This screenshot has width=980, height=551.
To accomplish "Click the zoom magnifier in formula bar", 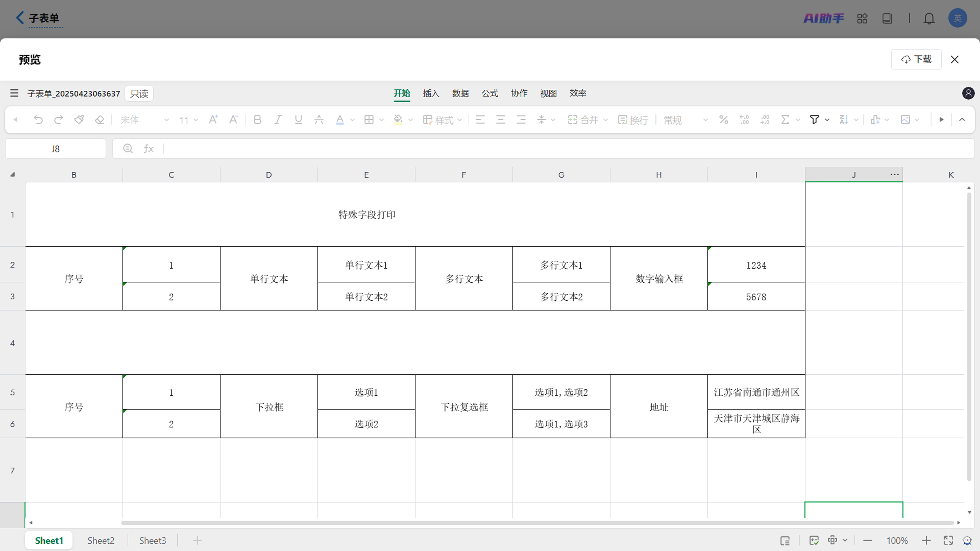I will point(128,148).
